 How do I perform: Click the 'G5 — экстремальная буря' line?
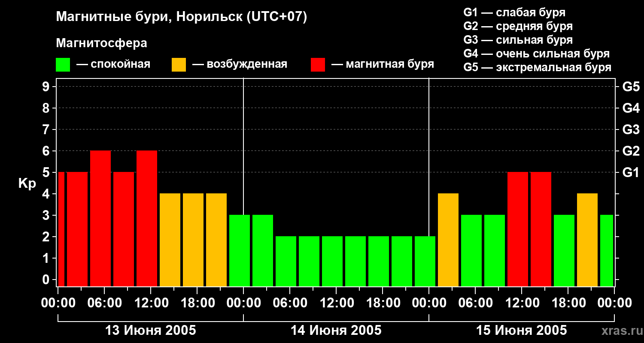pos(538,67)
